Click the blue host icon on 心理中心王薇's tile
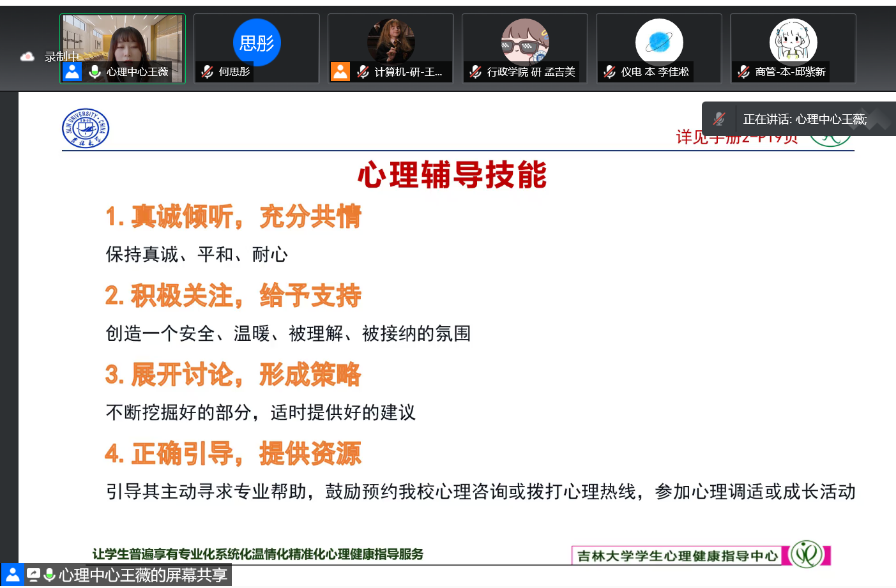The height and width of the screenshot is (588, 896). tap(72, 72)
